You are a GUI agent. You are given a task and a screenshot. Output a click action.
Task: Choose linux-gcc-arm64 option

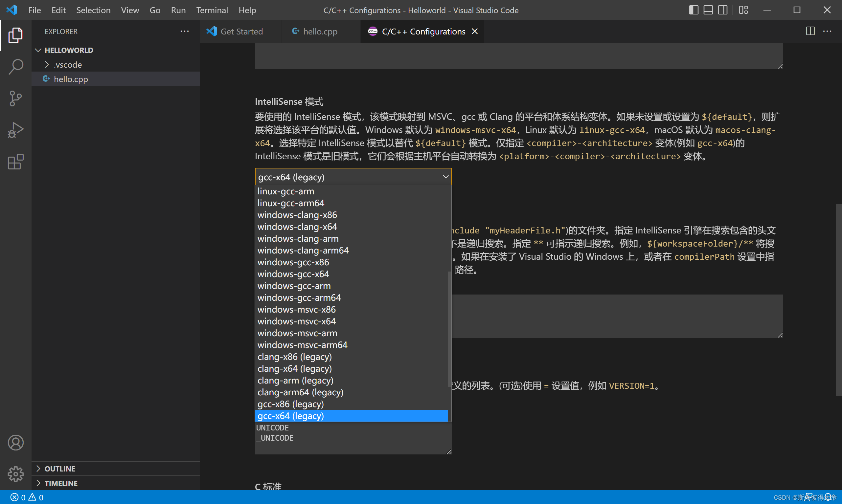pyautogui.click(x=351, y=203)
